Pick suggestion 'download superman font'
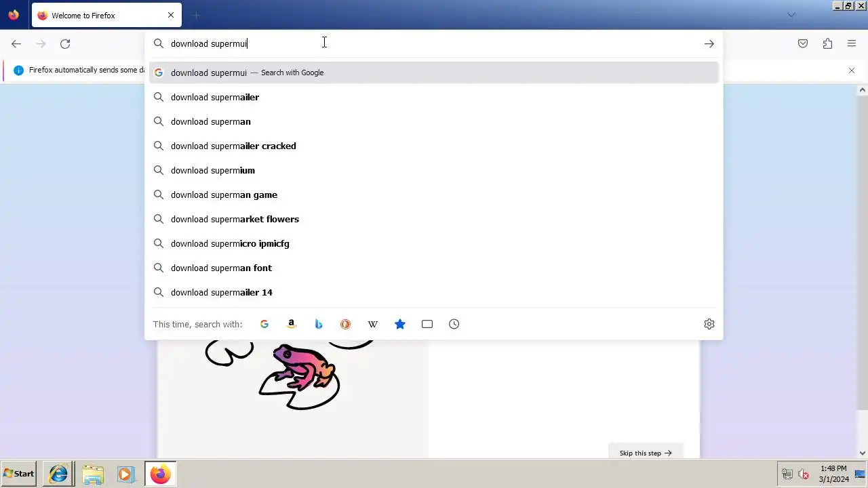 point(434,268)
